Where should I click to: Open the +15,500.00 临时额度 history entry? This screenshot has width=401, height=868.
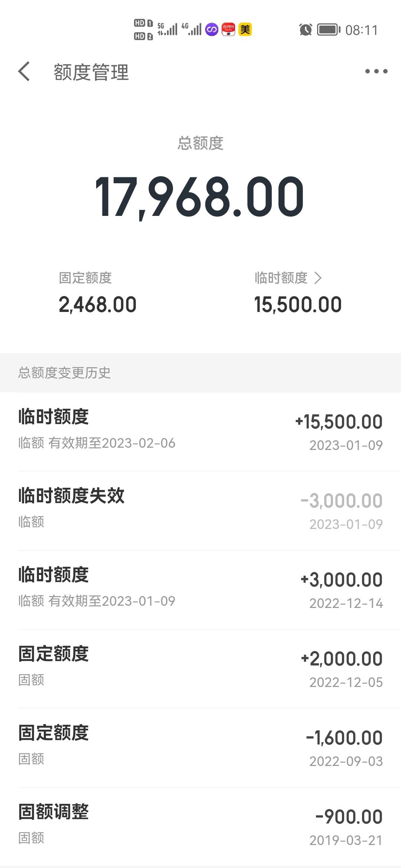(x=200, y=432)
